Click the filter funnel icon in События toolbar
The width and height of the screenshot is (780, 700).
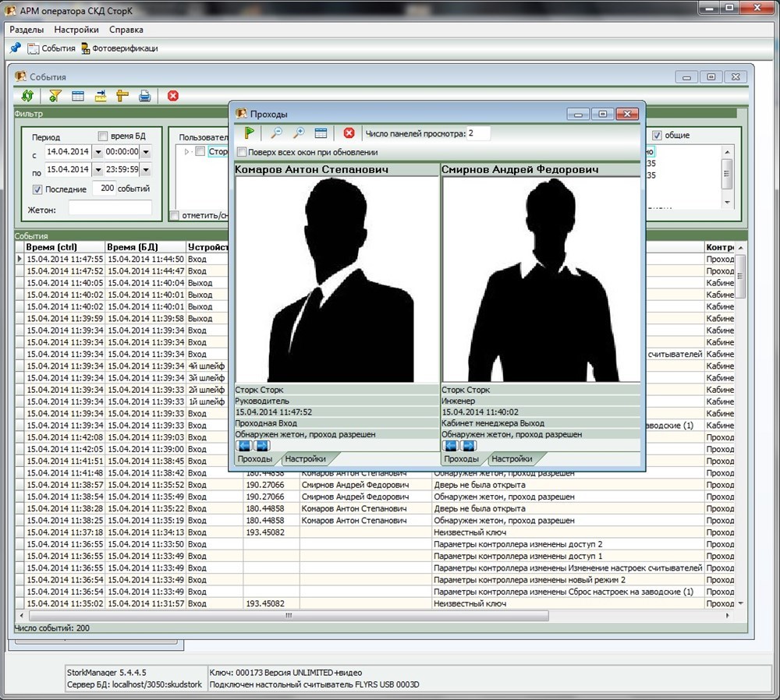coord(55,96)
